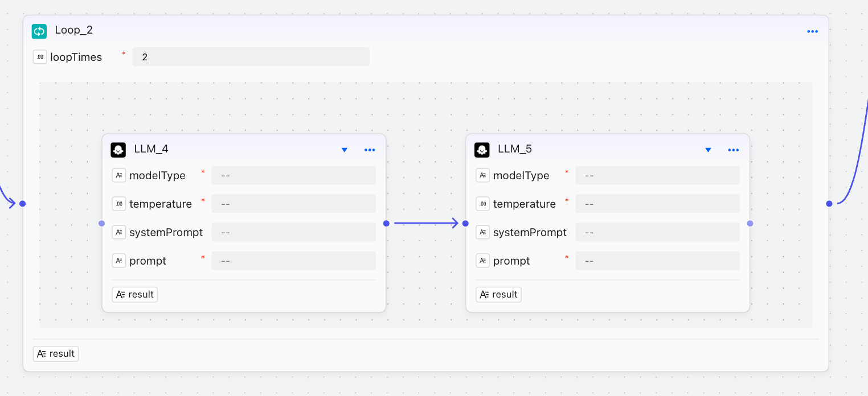Click the LLM_4 output connector port
This screenshot has width=868, height=396.
386,224
